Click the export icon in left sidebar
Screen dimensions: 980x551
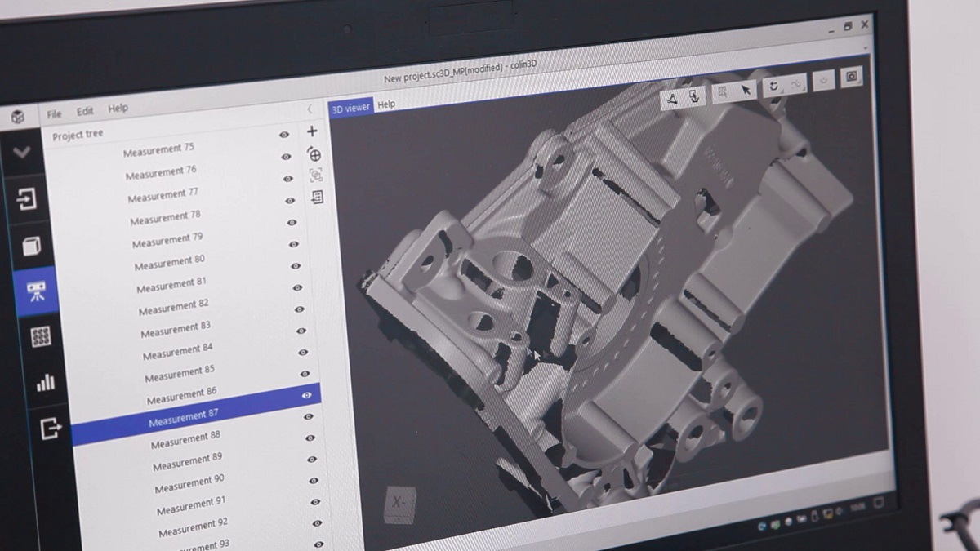(x=51, y=427)
